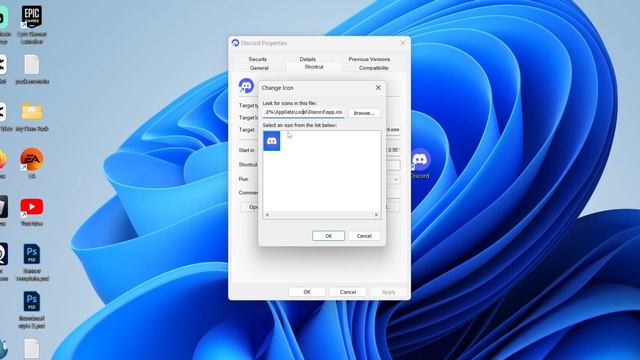640x360 pixels.
Task: Select the PSD file beneath the other PSD
Action: click(32, 310)
